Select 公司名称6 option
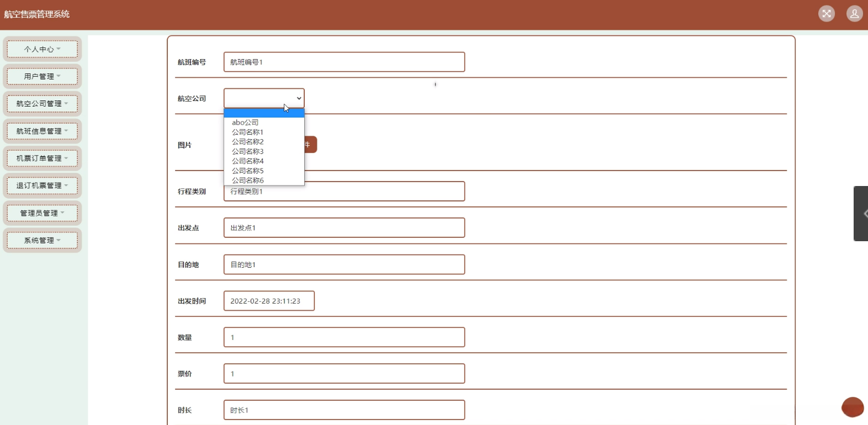 (x=264, y=180)
